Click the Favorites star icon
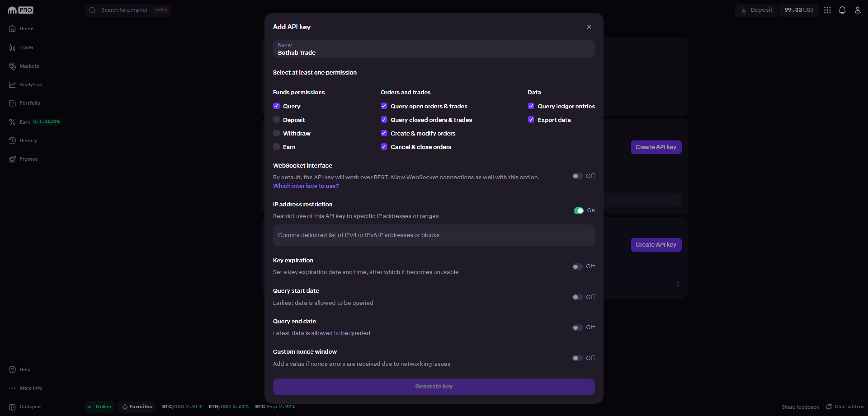This screenshot has width=868, height=416. click(x=125, y=407)
